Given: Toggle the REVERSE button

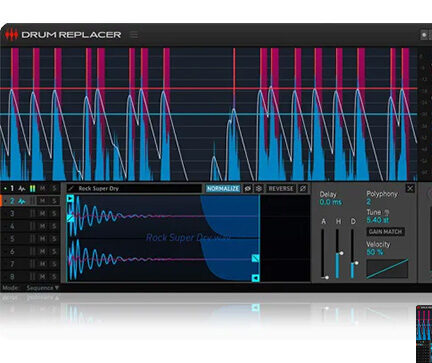Looking at the screenshot, I should [x=281, y=189].
